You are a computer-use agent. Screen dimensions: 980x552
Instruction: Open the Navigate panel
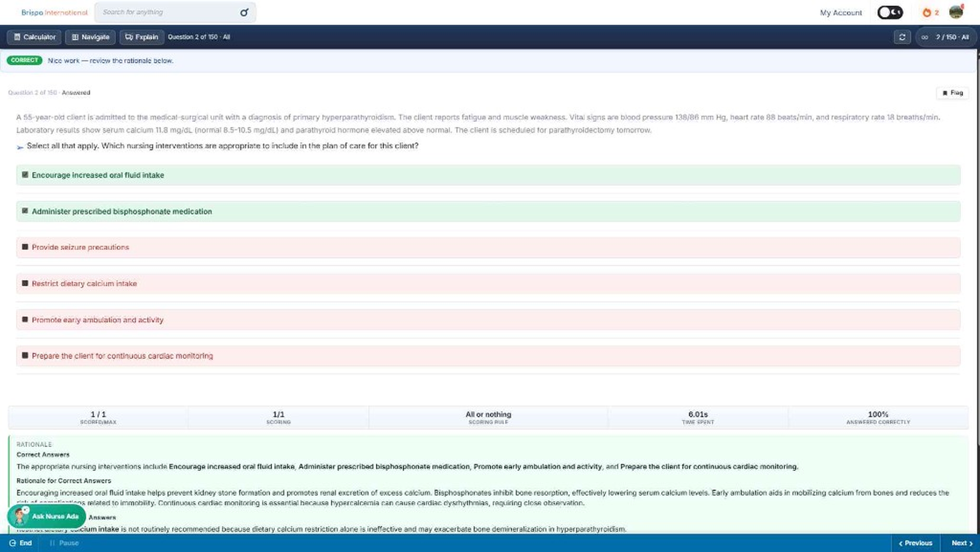[x=90, y=37]
